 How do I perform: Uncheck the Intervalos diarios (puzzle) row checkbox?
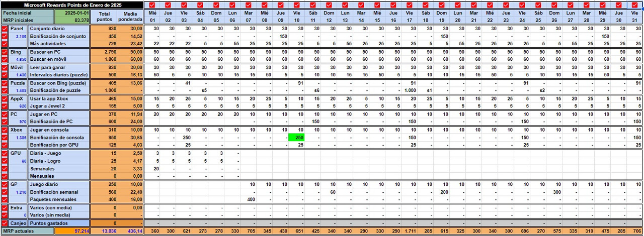point(5,75)
